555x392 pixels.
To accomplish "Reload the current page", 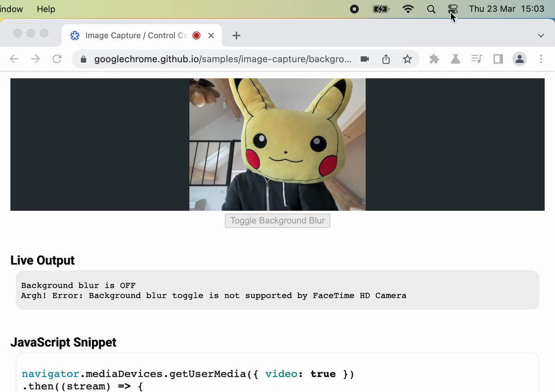I will pyautogui.click(x=57, y=59).
